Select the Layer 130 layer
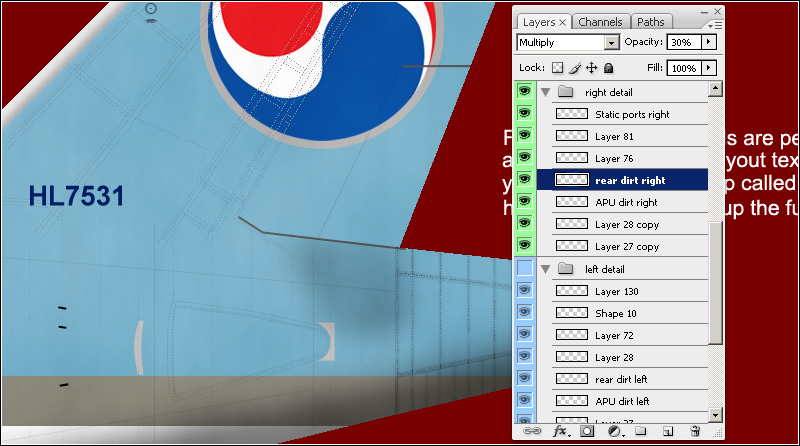The image size is (800, 446). (616, 291)
